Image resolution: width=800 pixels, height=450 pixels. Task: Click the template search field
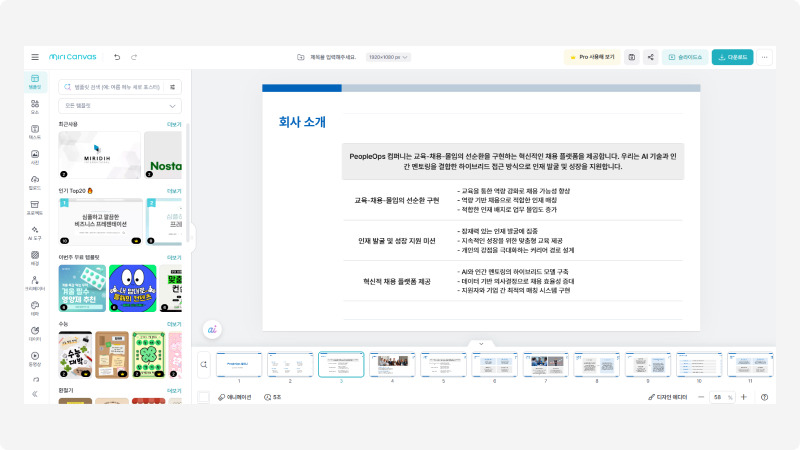(x=113, y=87)
